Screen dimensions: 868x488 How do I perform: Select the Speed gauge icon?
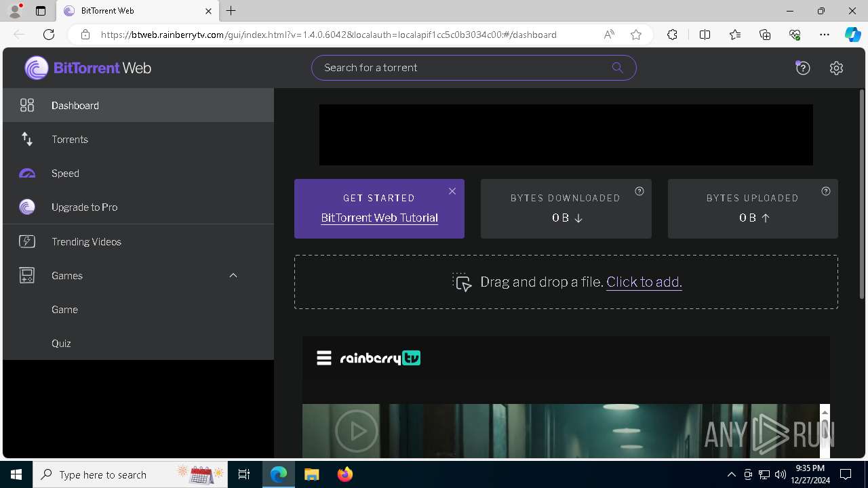coord(27,174)
